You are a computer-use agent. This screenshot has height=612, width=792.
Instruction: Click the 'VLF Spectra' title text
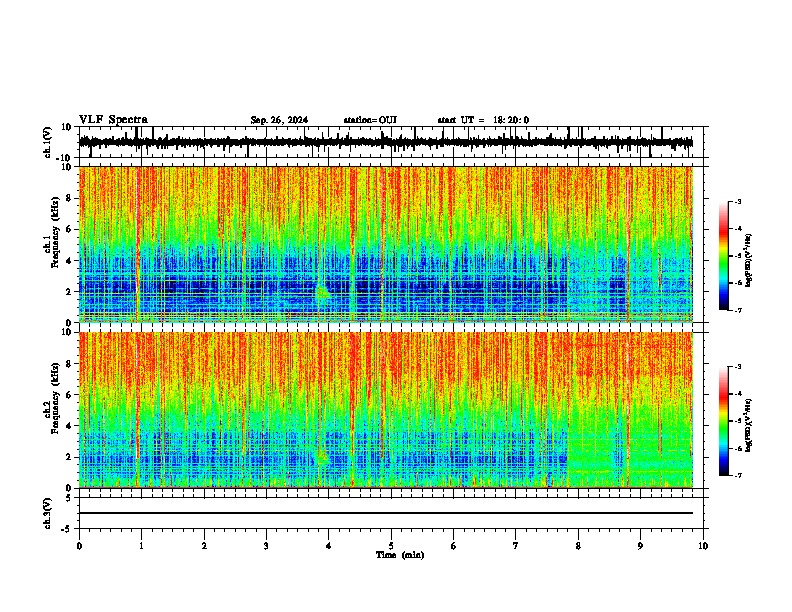click(113, 120)
